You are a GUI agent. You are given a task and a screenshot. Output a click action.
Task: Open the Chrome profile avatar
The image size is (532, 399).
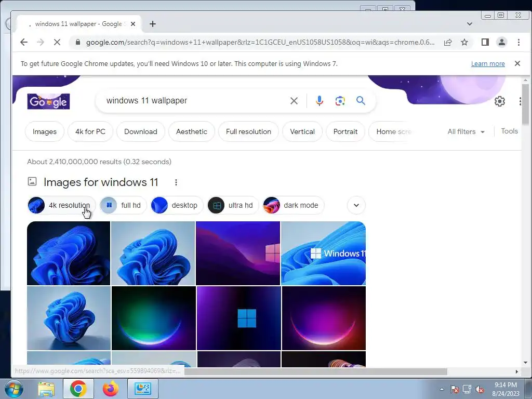click(x=502, y=42)
